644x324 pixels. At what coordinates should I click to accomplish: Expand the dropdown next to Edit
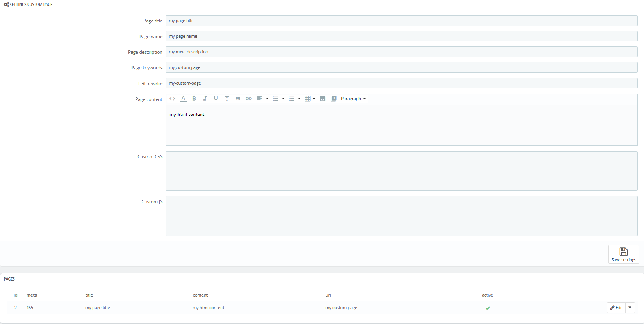click(x=630, y=308)
